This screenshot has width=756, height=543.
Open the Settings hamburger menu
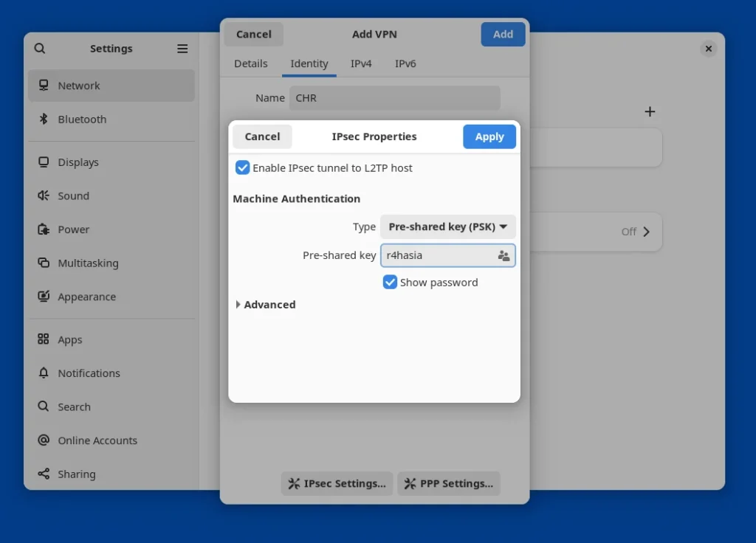182,49
